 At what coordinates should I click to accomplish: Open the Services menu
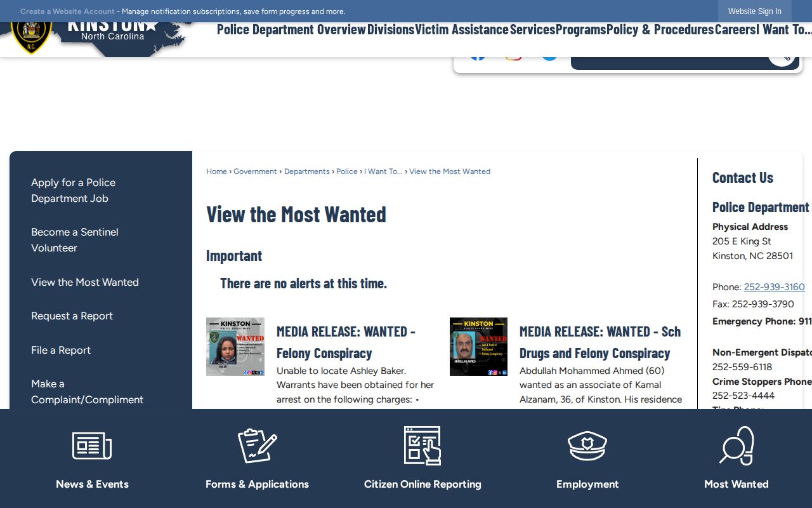(x=532, y=29)
